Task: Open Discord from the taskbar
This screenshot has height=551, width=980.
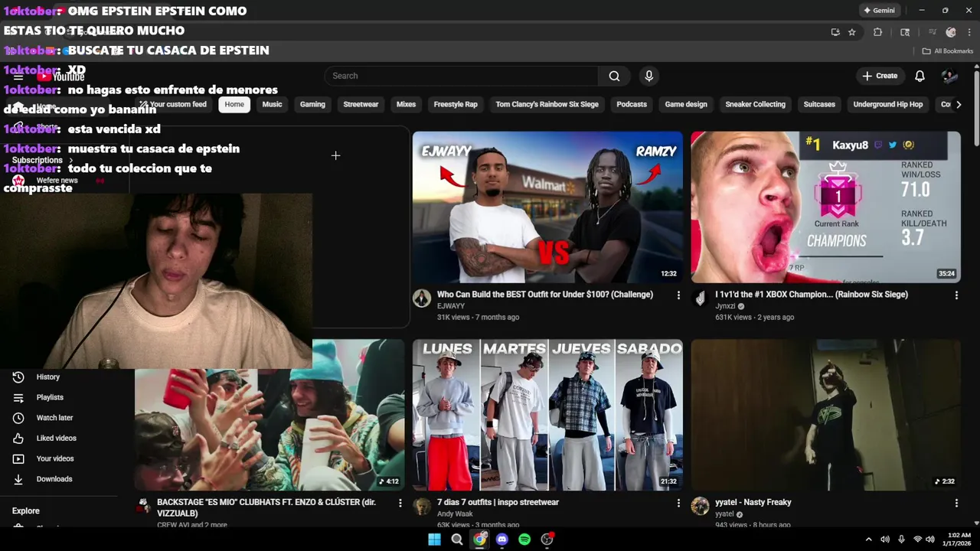Action: (501, 540)
